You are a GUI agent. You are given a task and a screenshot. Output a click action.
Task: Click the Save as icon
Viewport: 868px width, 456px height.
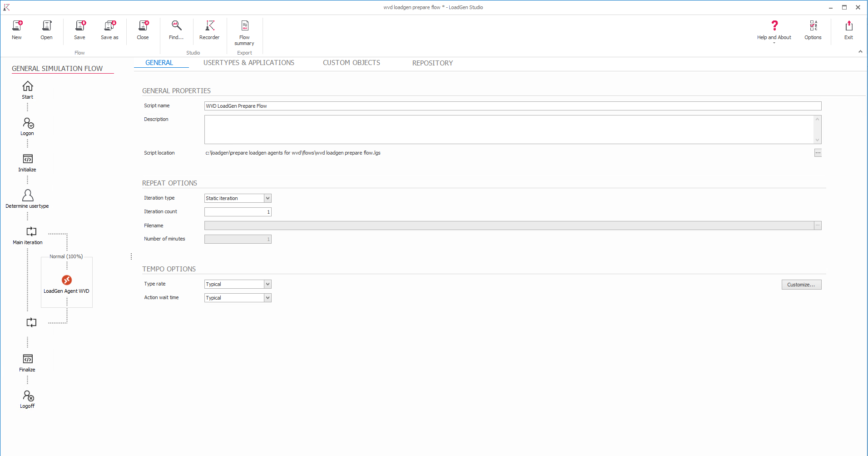tap(109, 26)
